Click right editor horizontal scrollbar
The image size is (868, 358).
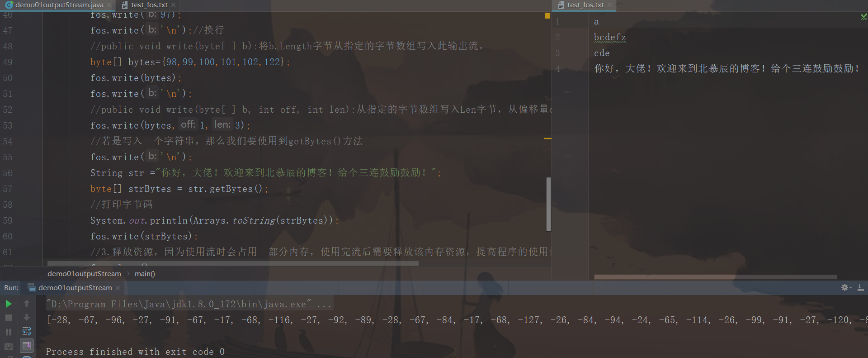click(716, 277)
